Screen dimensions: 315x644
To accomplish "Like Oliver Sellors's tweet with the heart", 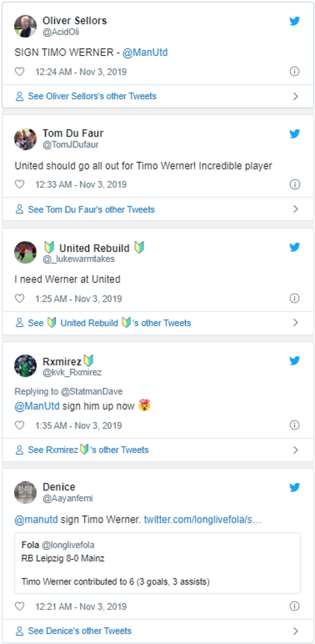I will pyautogui.click(x=20, y=71).
